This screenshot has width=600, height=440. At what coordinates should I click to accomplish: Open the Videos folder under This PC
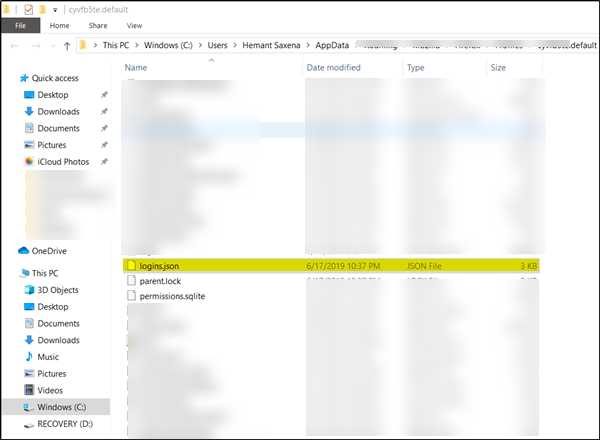click(x=50, y=391)
